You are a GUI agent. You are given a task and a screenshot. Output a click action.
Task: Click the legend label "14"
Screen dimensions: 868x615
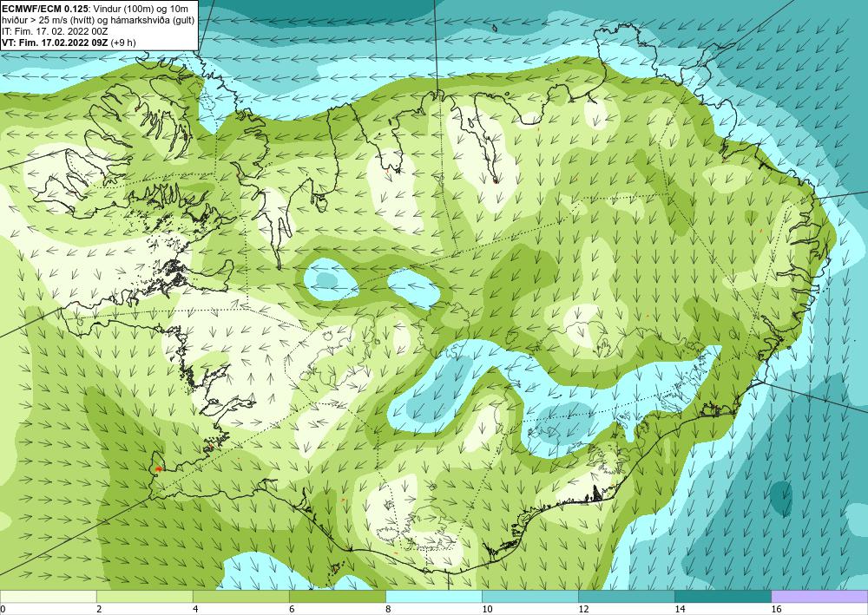click(x=680, y=610)
